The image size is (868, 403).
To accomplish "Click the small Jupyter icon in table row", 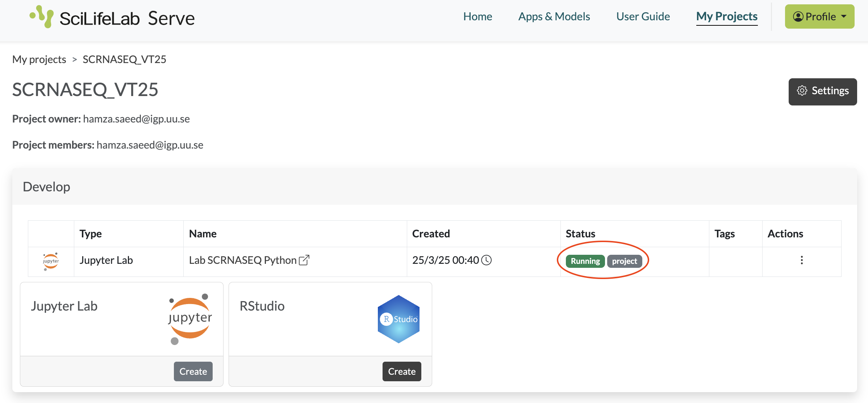I will click(51, 261).
